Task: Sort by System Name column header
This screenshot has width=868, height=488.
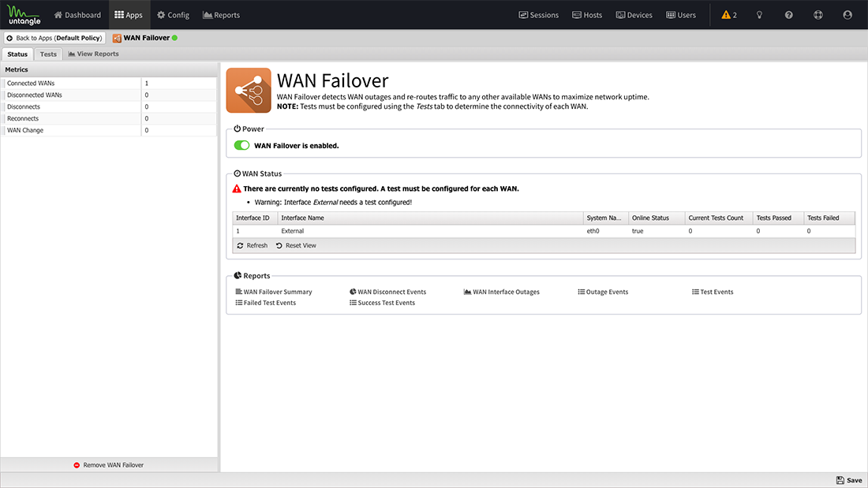Action: pyautogui.click(x=605, y=218)
